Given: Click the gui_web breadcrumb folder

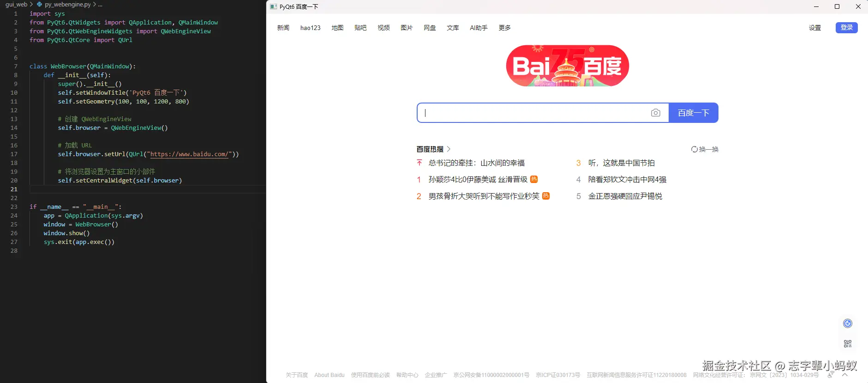Looking at the screenshot, I should coord(16,4).
